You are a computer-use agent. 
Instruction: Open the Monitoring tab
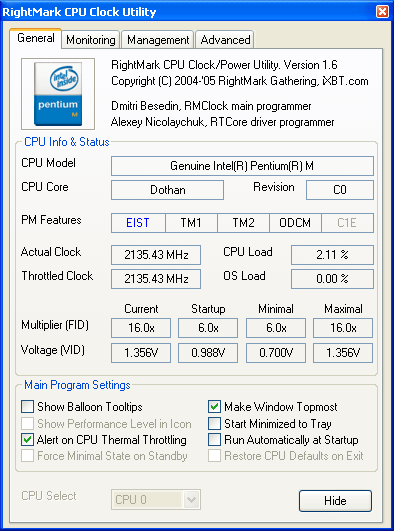coord(90,40)
